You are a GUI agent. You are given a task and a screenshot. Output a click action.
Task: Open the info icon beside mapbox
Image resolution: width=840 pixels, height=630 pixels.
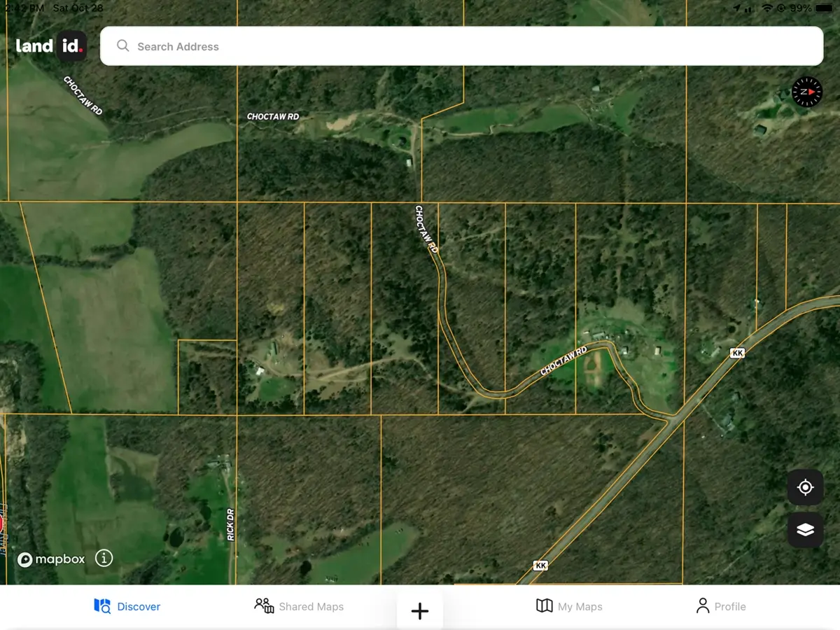tap(104, 558)
